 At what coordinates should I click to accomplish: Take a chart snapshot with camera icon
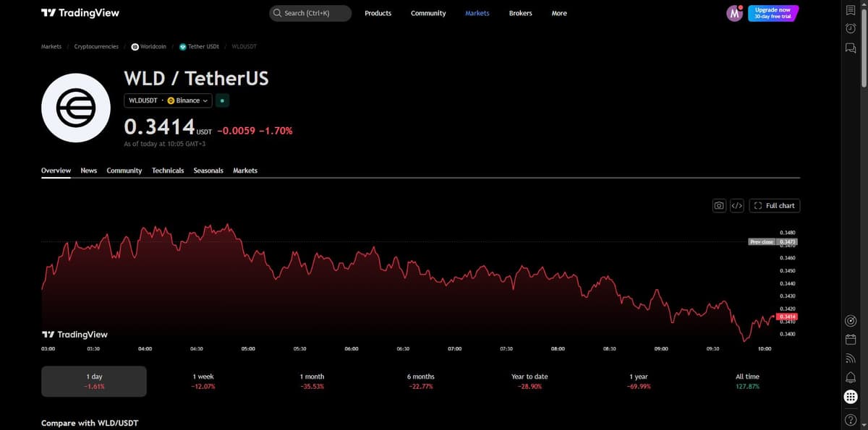(719, 206)
